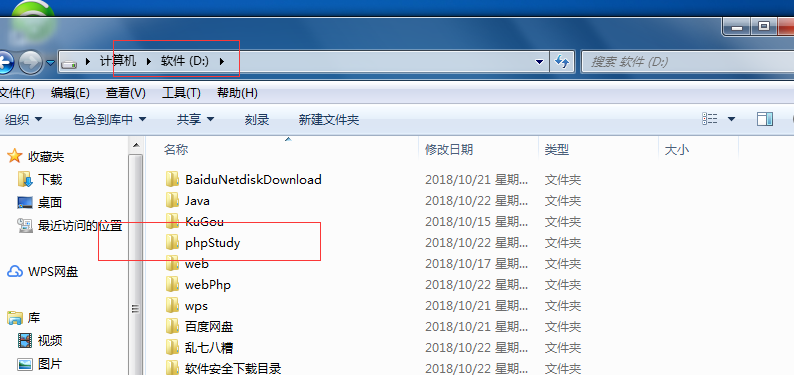Open the 包含到库中 dropdown
This screenshot has height=375, width=794.
coord(109,119)
